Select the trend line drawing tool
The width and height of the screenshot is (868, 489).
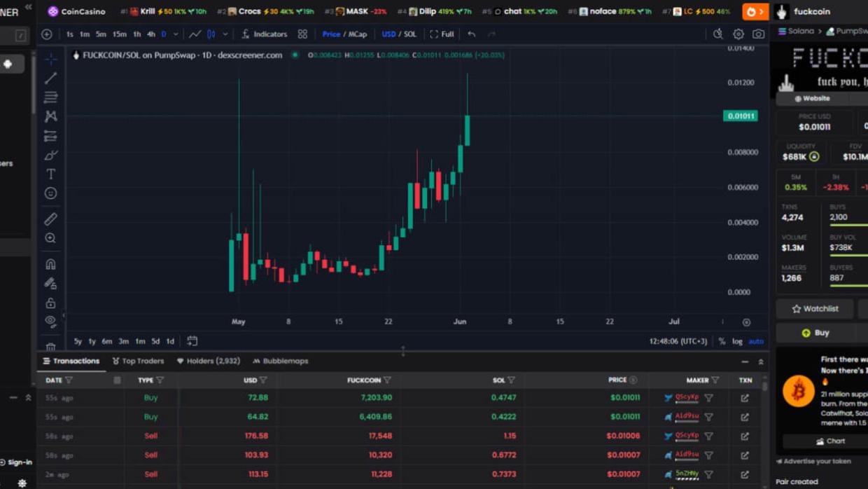pyautogui.click(x=50, y=78)
